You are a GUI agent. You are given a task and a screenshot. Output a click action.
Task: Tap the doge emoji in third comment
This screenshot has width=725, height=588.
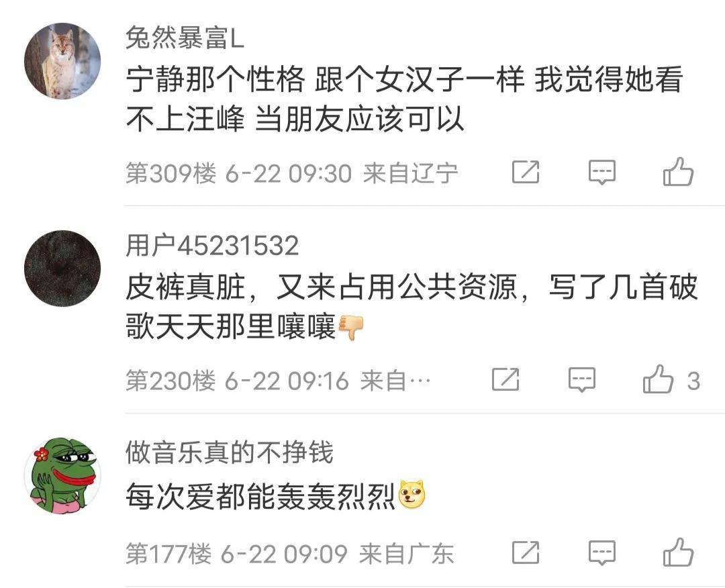412,495
